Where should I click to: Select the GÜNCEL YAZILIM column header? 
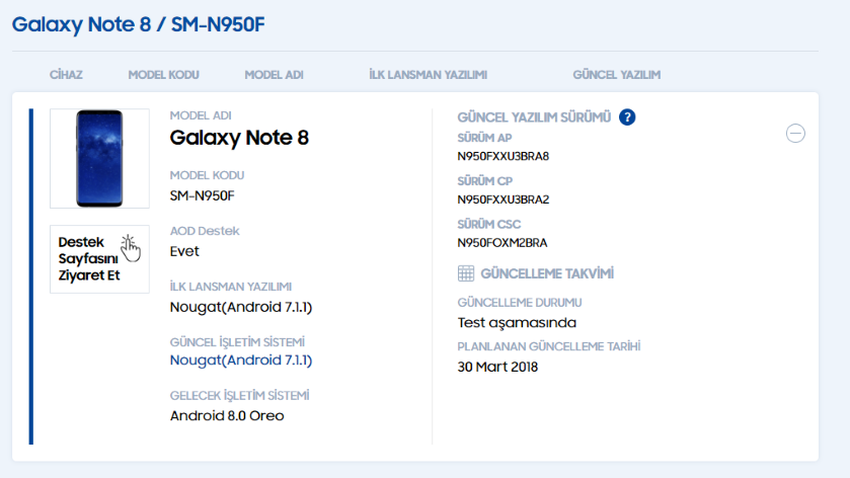point(616,75)
